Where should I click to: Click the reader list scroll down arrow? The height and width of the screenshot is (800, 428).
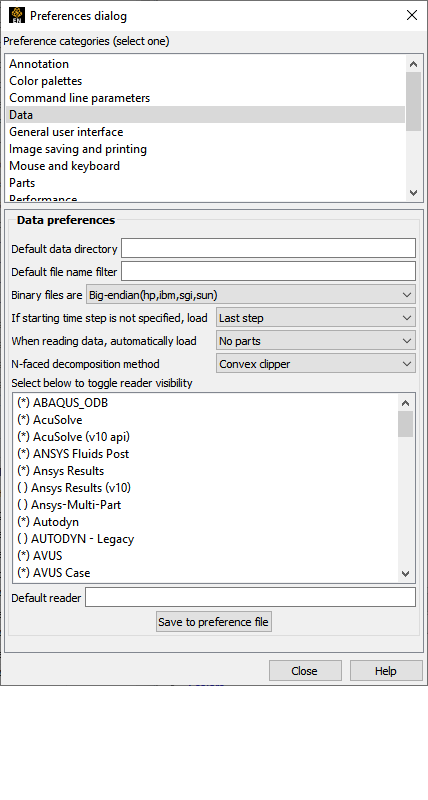pos(406,573)
